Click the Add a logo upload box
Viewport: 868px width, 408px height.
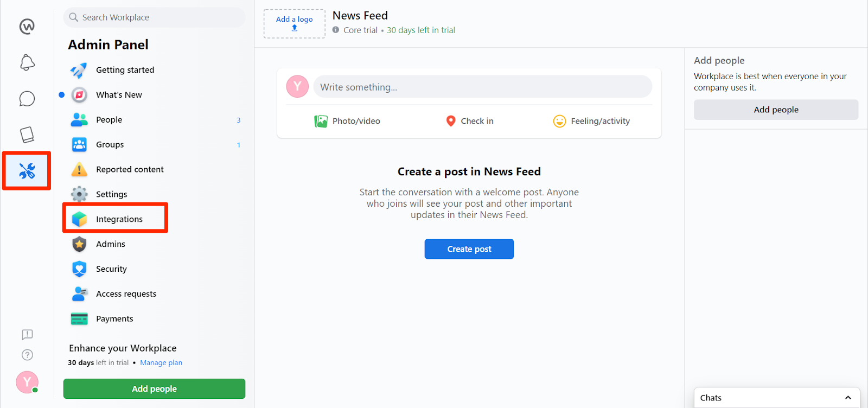tap(294, 23)
